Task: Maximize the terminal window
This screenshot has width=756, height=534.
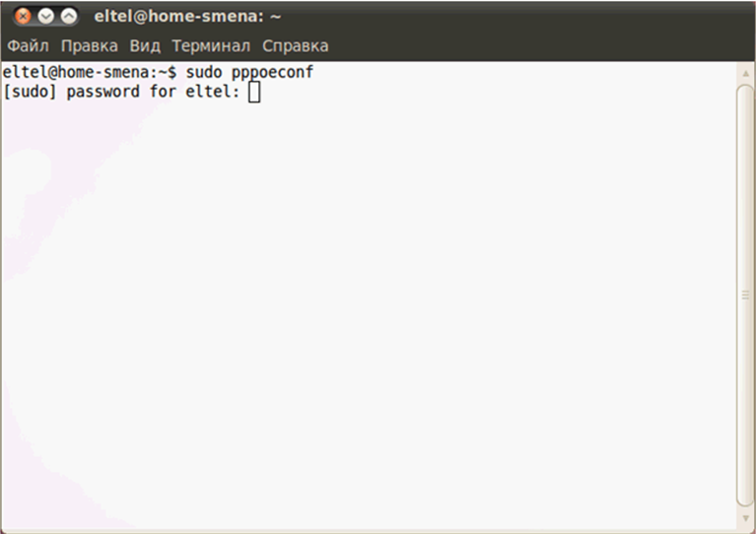Action: (x=68, y=17)
